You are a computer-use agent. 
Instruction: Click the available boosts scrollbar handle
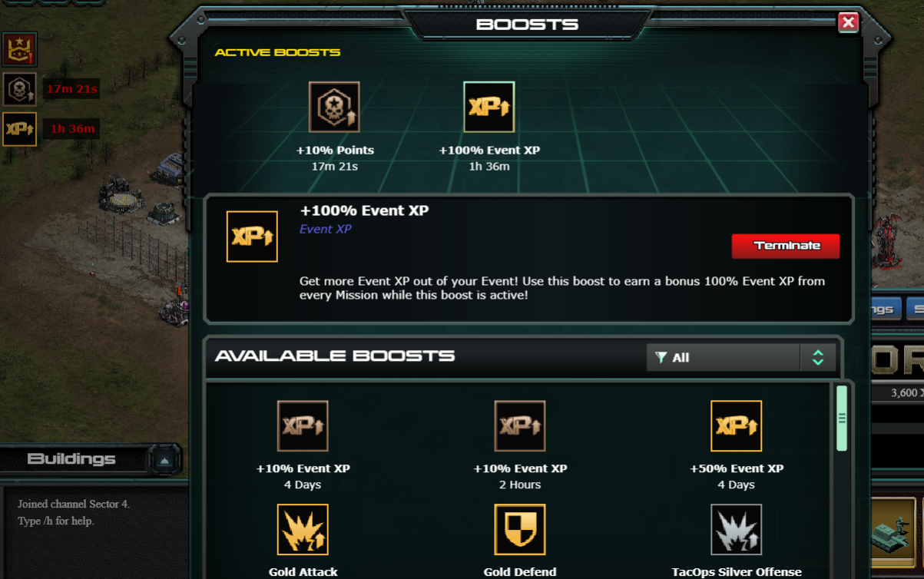[x=842, y=419]
